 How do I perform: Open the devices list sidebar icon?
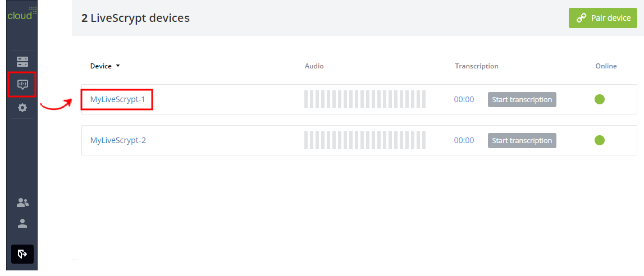click(x=22, y=62)
